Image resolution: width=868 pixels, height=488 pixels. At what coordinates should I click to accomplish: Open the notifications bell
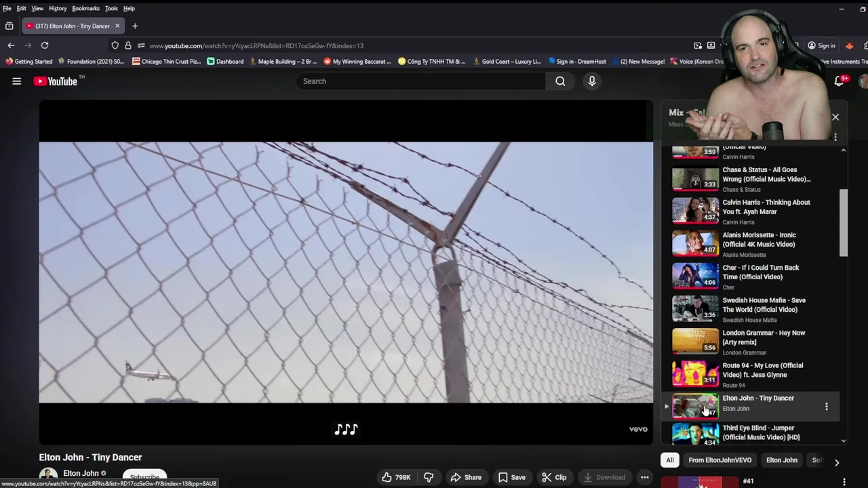point(840,81)
